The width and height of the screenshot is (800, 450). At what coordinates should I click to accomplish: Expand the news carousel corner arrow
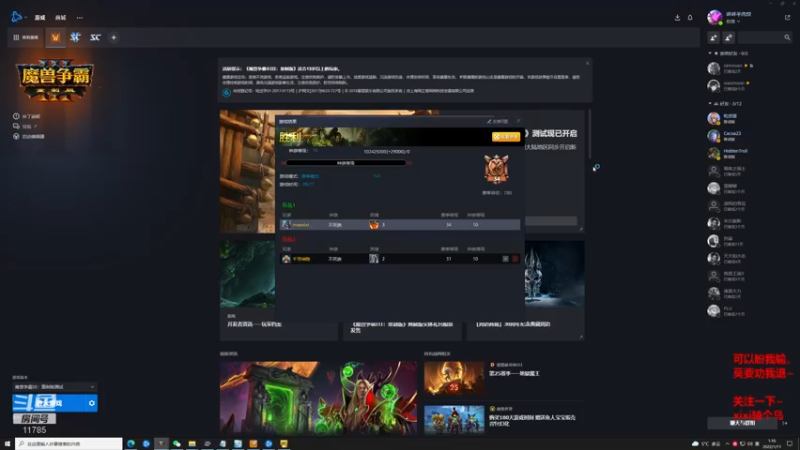click(x=581, y=229)
